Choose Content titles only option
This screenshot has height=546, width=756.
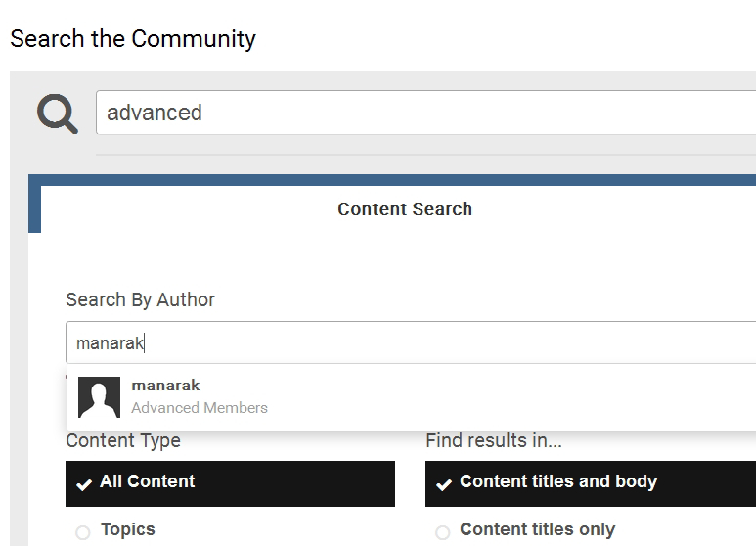(x=525, y=530)
